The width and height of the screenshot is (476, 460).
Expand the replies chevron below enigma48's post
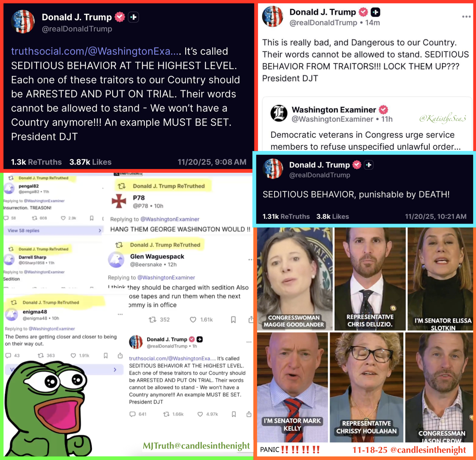click(115, 370)
